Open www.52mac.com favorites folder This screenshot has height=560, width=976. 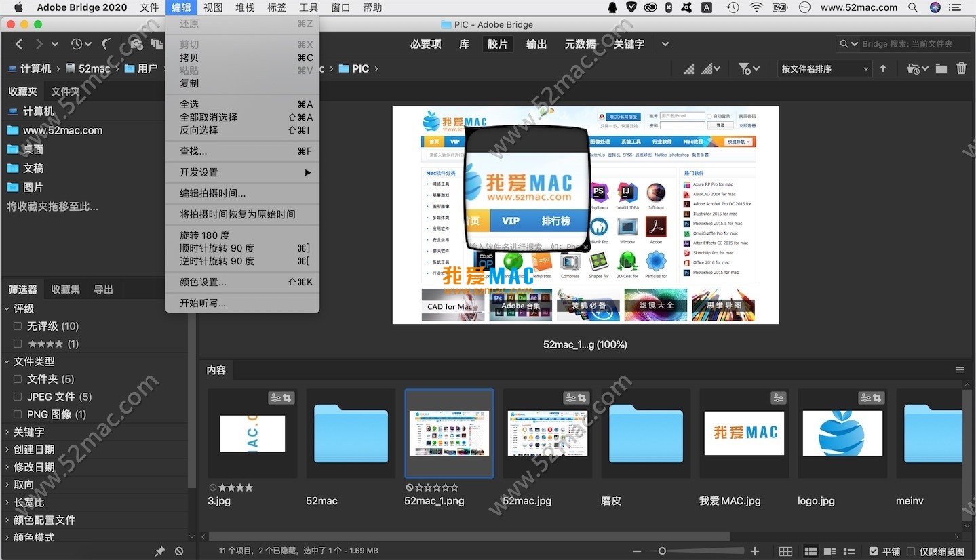point(62,130)
